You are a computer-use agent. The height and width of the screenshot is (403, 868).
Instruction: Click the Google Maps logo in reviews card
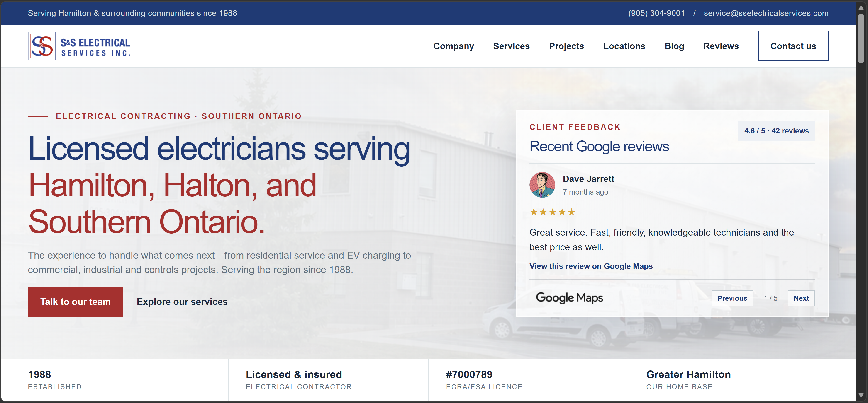(x=569, y=298)
